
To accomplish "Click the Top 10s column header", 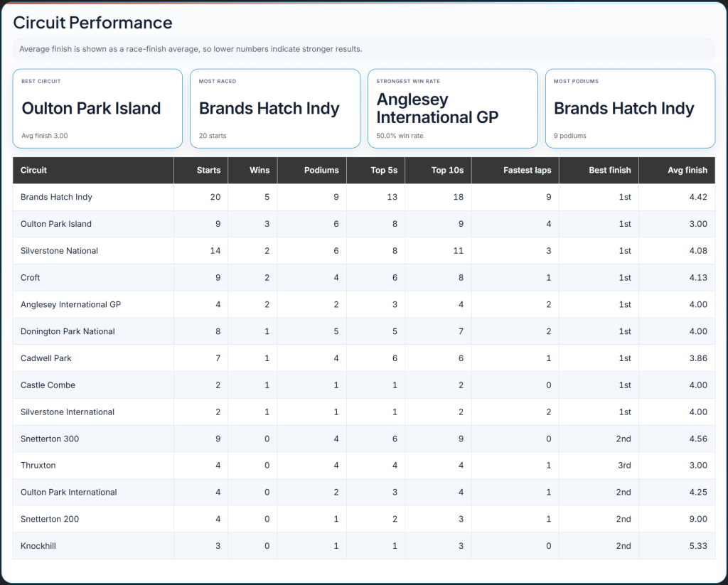I will tap(447, 171).
